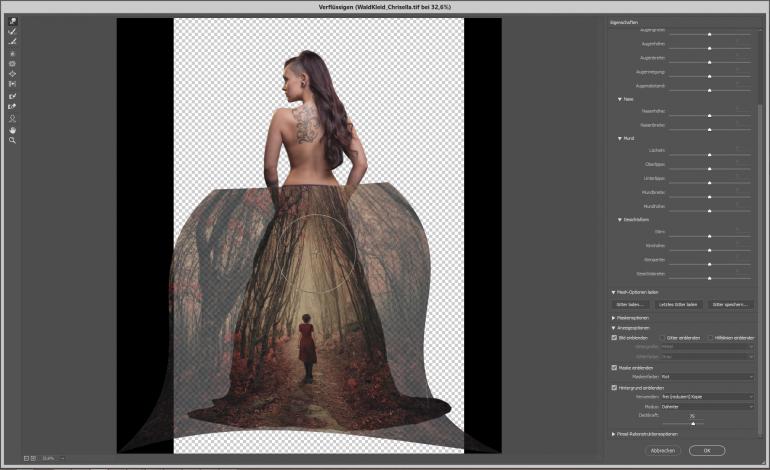Click the Oberlippe slider handle
Viewport: 770px width, 470px height.
coord(709,168)
